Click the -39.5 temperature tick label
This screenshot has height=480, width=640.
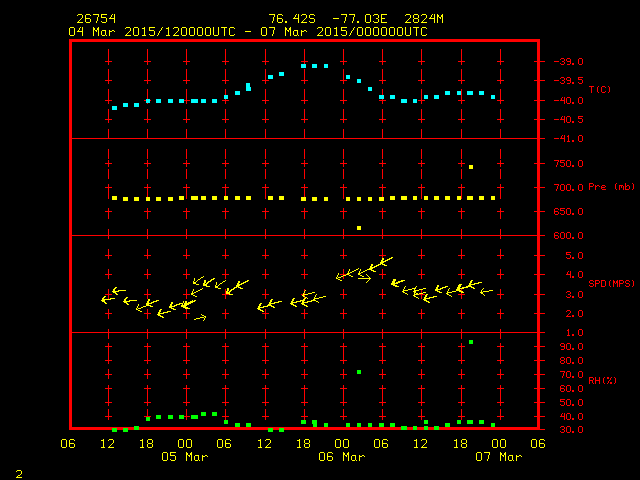(x=568, y=80)
